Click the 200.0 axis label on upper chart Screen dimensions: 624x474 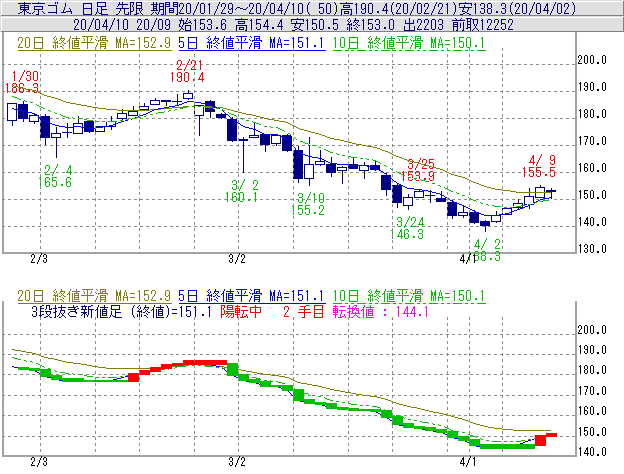coord(592,60)
